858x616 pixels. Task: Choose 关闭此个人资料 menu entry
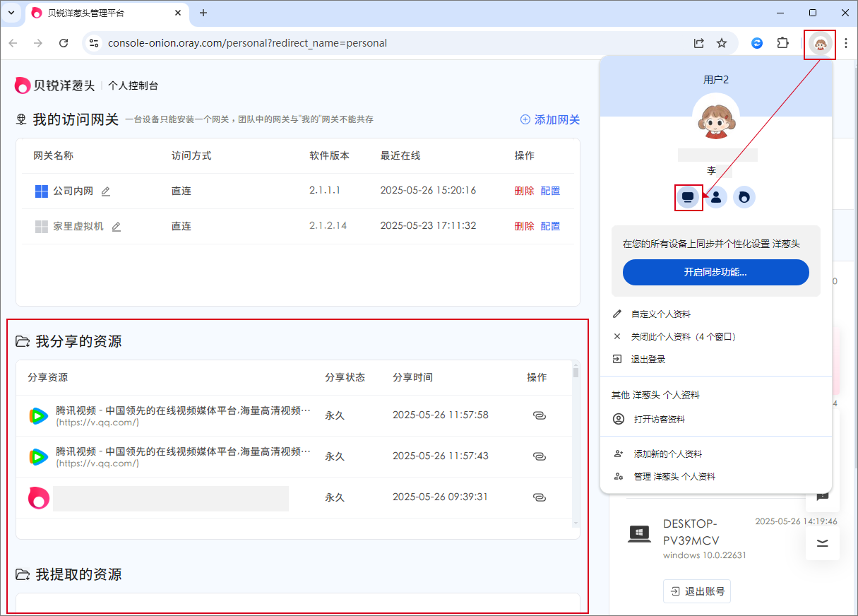pyautogui.click(x=716, y=336)
